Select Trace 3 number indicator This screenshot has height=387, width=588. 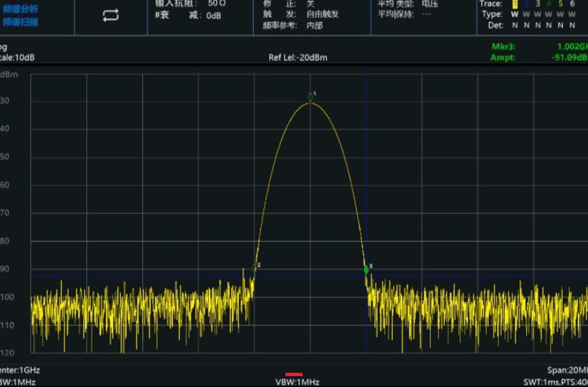tap(538, 4)
